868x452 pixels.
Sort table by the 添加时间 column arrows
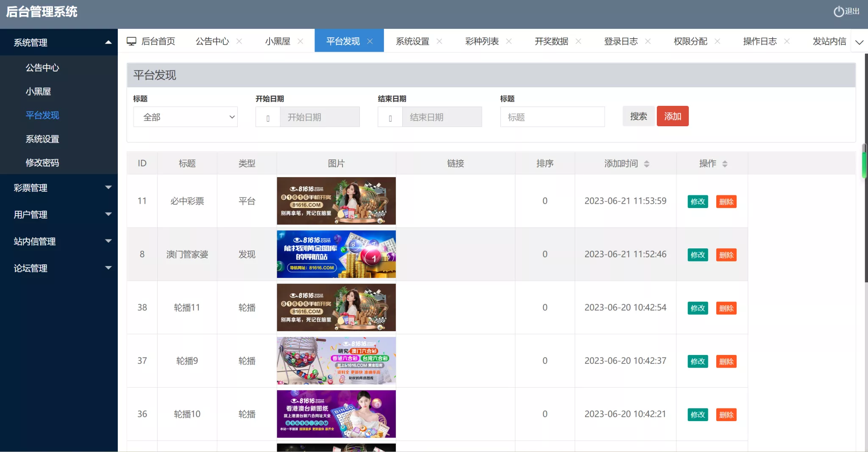coord(647,164)
